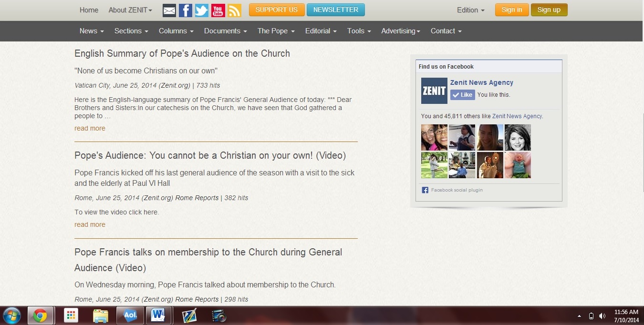The image size is (644, 325).
Task: Click the Twitter bird icon
Action: 202,10
